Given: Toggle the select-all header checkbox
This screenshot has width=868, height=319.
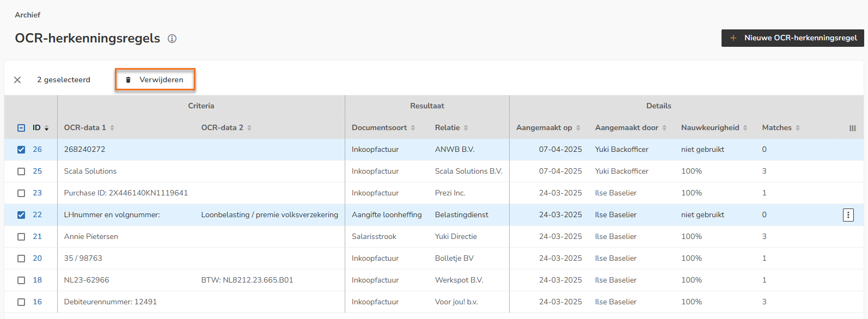Looking at the screenshot, I should 21,128.
